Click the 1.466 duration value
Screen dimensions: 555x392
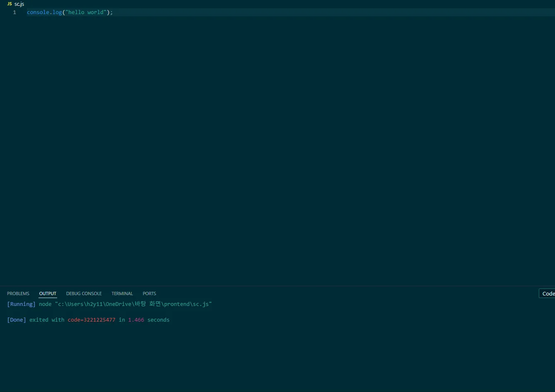[136, 320]
